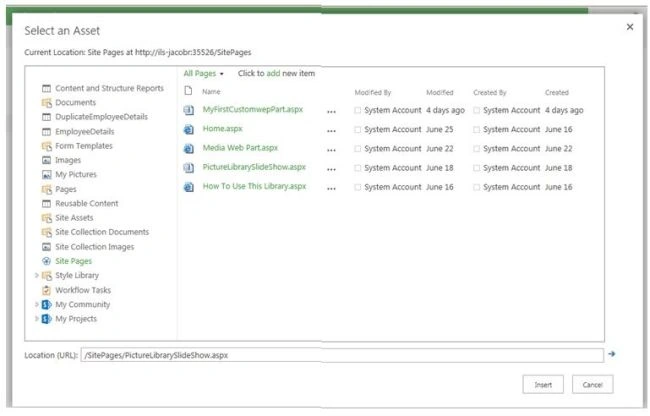Click the Site Collection Documents icon
The height and width of the screenshot is (416, 650).
46,232
